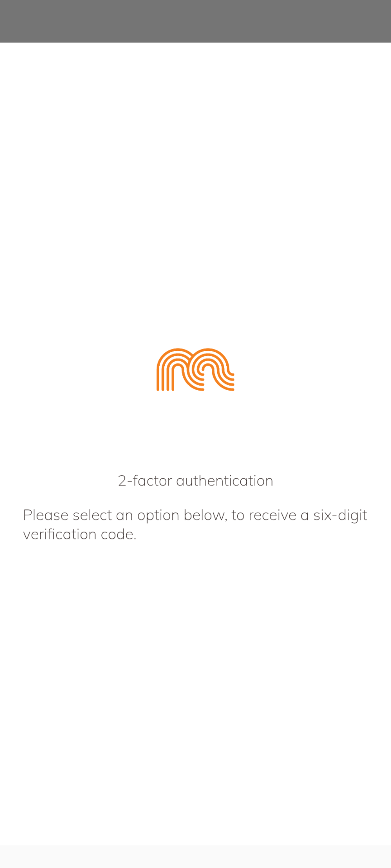Viewport: 391px width, 868px height.
Task: Click the word "six-digit" in the instructions
Action: point(340,515)
